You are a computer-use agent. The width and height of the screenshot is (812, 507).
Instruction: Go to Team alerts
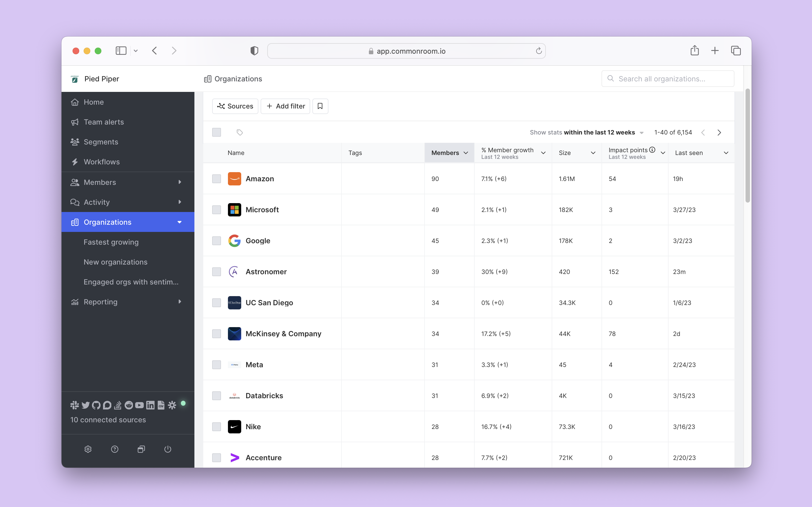click(x=104, y=122)
